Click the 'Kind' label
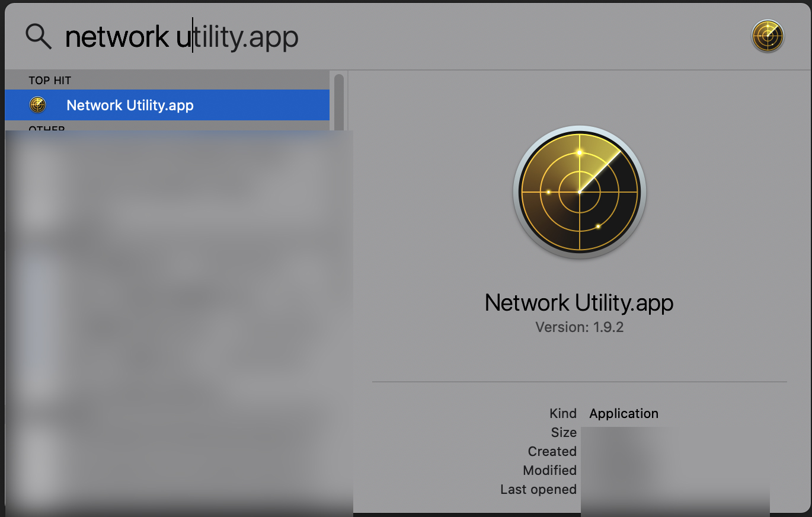The image size is (812, 517). click(x=563, y=413)
